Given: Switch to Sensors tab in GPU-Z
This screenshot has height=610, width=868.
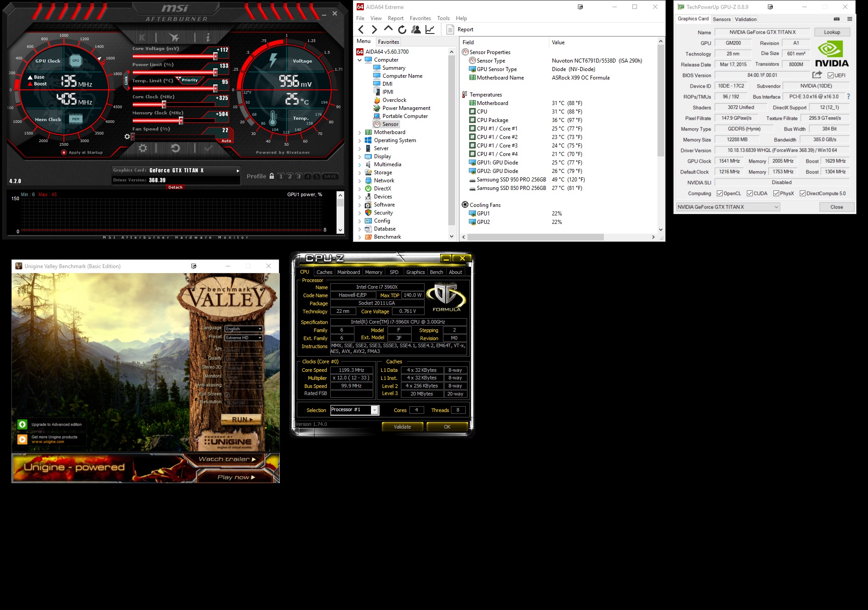Looking at the screenshot, I should point(722,19).
